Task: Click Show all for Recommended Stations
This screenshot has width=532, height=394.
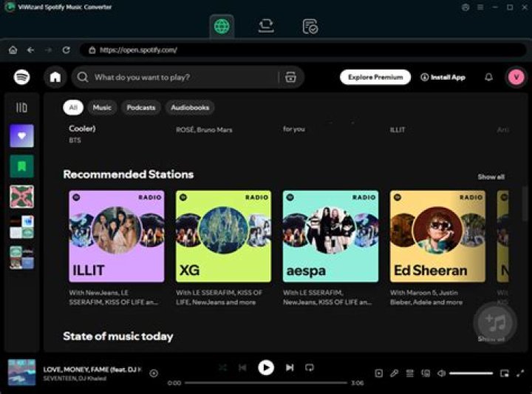Action: (491, 177)
